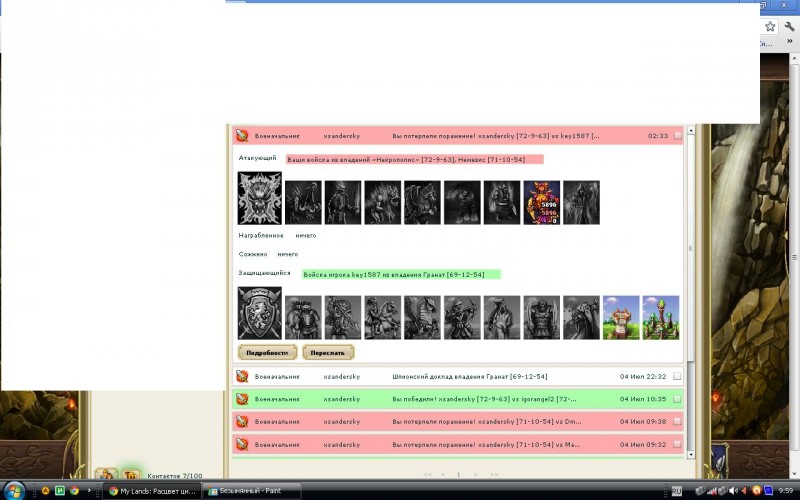This screenshot has height=500, width=800.
Task: Click page number 1 in the pagination
Action: [x=459, y=474]
